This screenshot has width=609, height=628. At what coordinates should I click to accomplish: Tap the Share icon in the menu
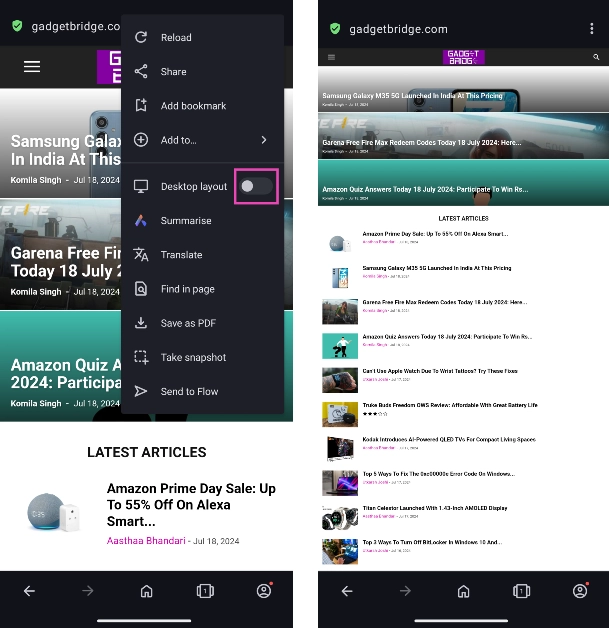[x=141, y=72]
